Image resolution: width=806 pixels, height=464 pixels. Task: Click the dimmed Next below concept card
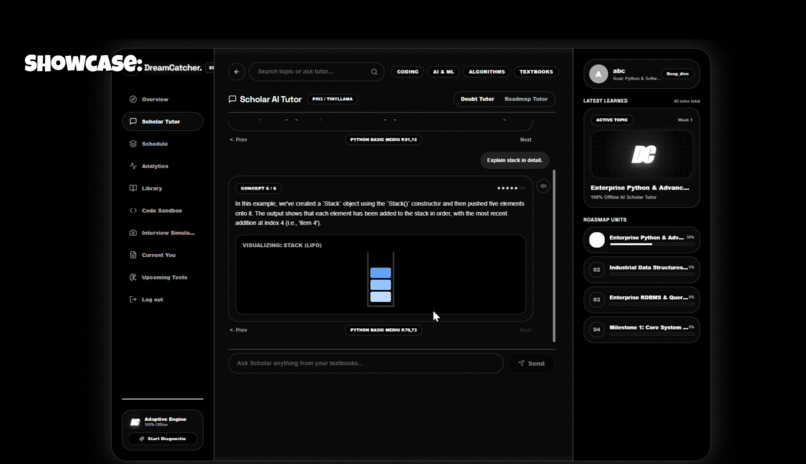pos(525,330)
